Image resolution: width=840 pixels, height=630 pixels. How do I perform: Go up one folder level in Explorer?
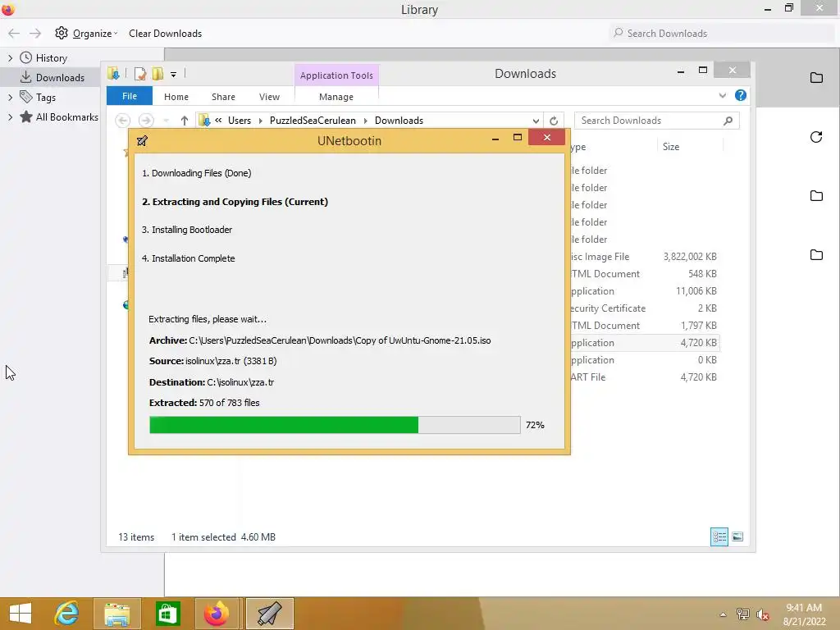pos(185,121)
